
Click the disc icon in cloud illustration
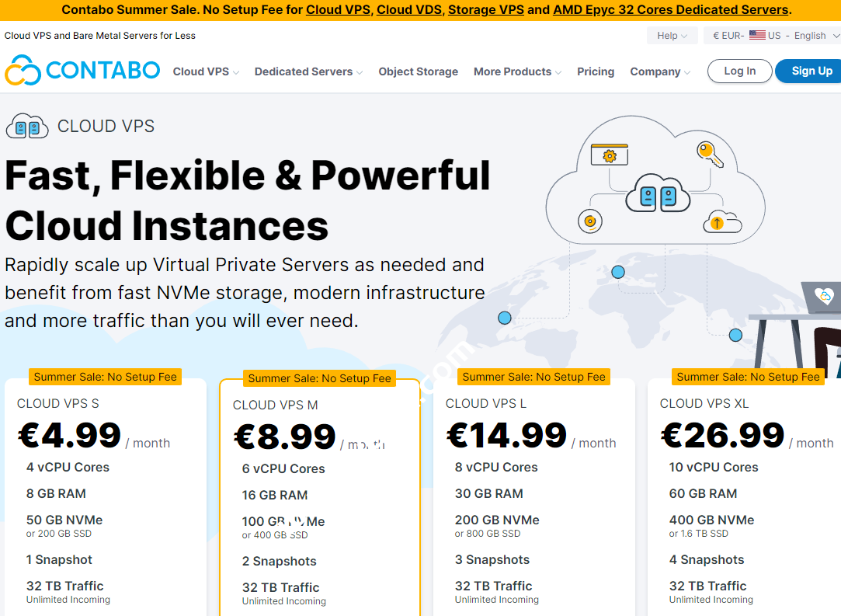point(590,221)
